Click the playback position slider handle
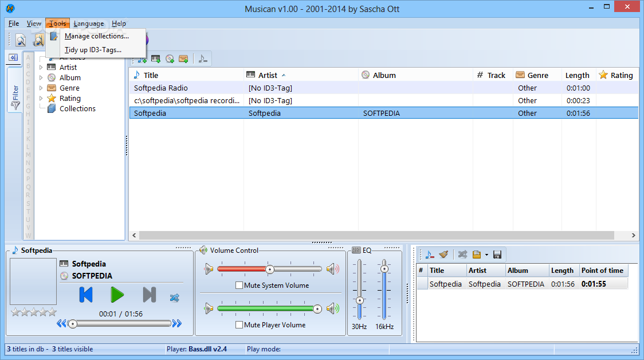The height and width of the screenshot is (360, 644). point(73,324)
